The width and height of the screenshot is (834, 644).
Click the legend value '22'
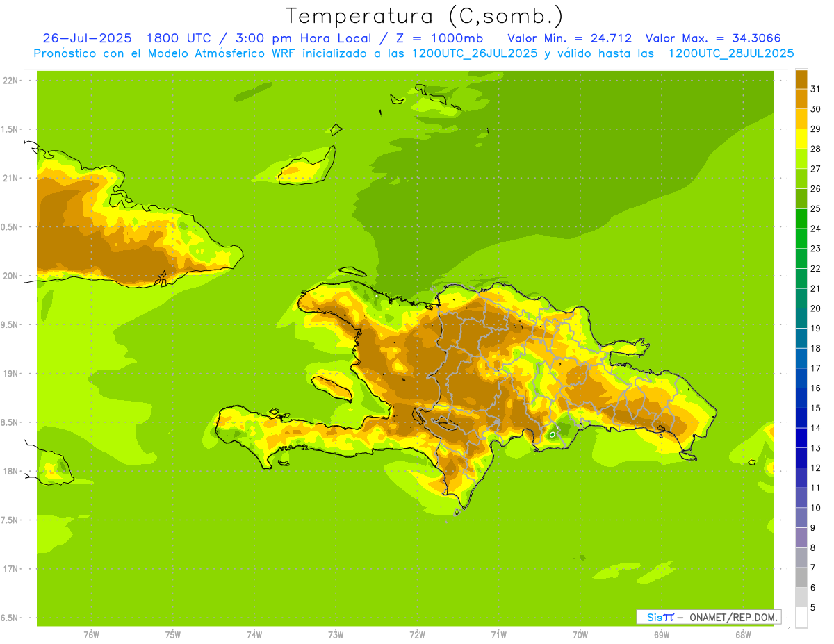(816, 268)
